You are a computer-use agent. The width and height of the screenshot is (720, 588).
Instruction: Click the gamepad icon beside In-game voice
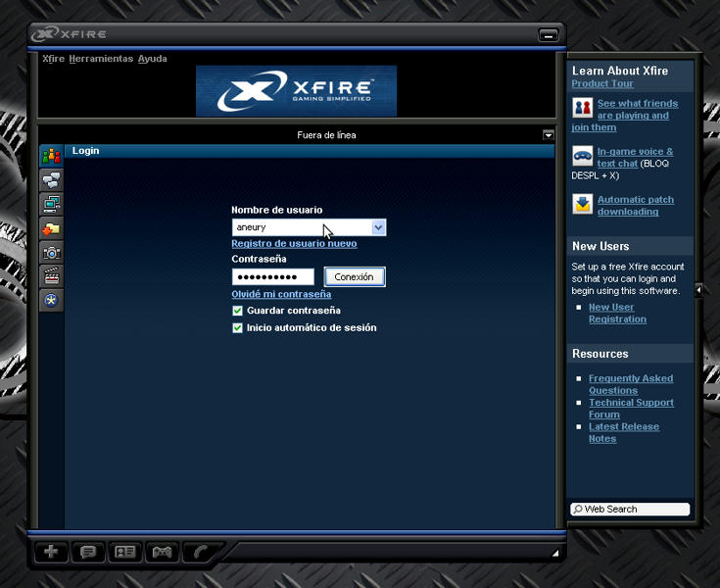(x=582, y=156)
